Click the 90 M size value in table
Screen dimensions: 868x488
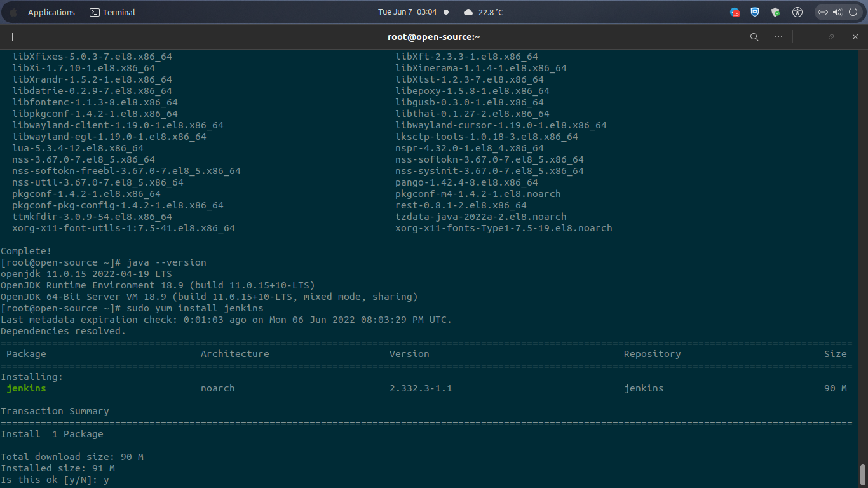(x=836, y=388)
